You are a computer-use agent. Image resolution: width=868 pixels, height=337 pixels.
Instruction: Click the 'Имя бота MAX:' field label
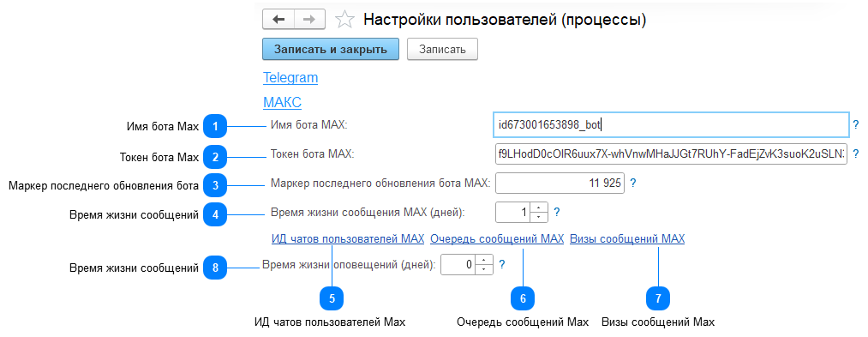click(x=308, y=125)
